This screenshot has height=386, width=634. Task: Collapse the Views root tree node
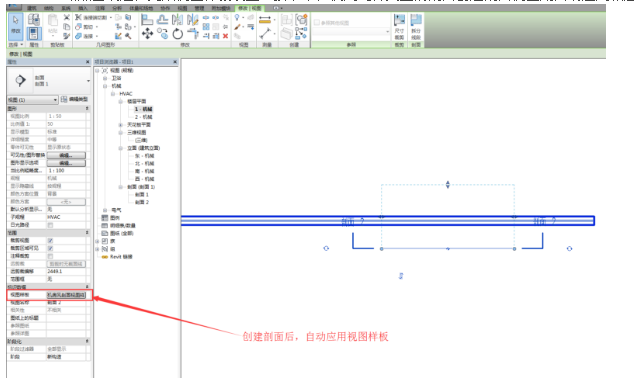click(x=97, y=70)
